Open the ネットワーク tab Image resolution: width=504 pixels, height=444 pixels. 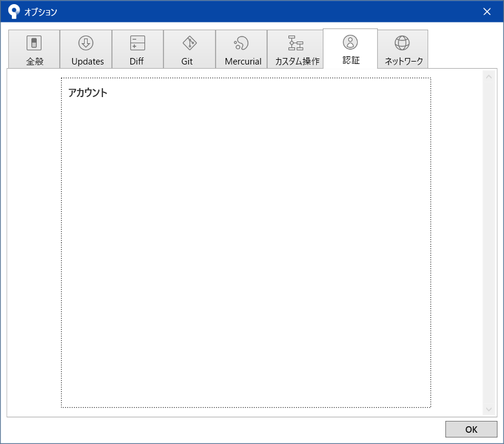point(403,49)
